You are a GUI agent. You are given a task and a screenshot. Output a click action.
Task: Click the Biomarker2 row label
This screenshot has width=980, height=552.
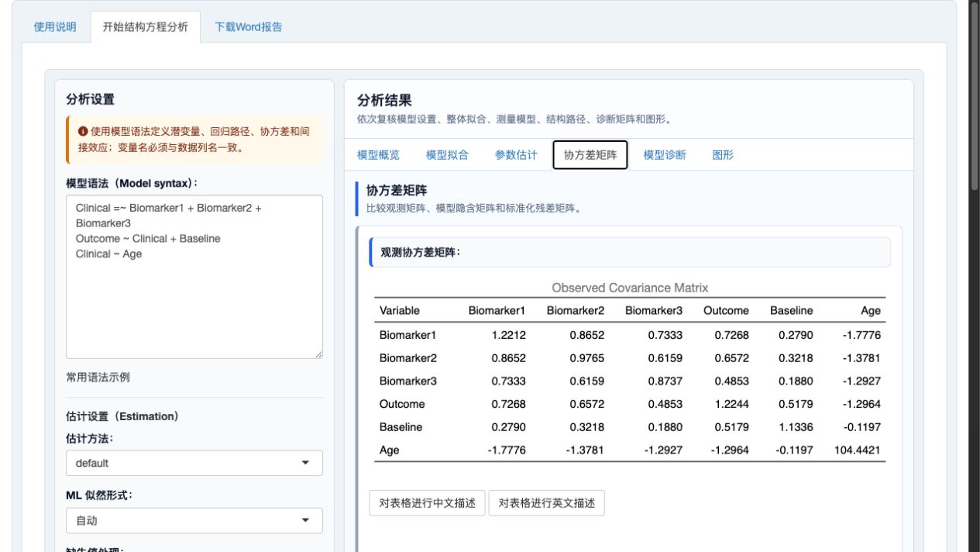tap(408, 358)
